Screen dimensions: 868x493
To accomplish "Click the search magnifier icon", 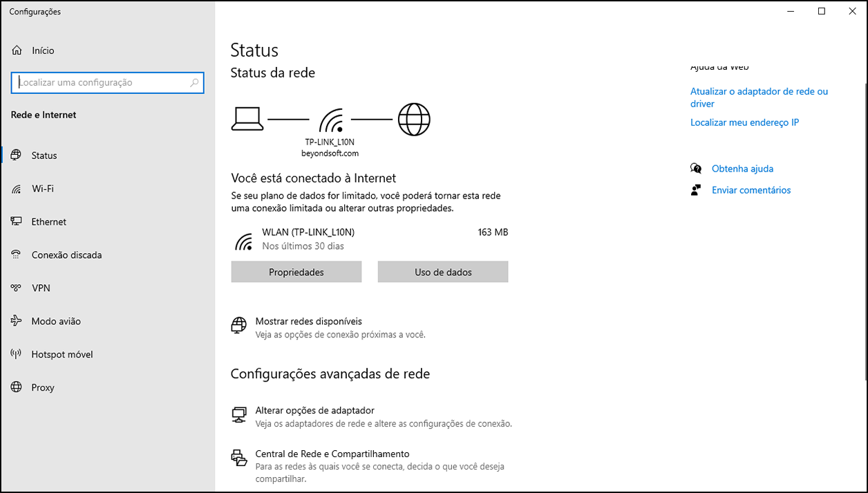I will pyautogui.click(x=194, y=82).
